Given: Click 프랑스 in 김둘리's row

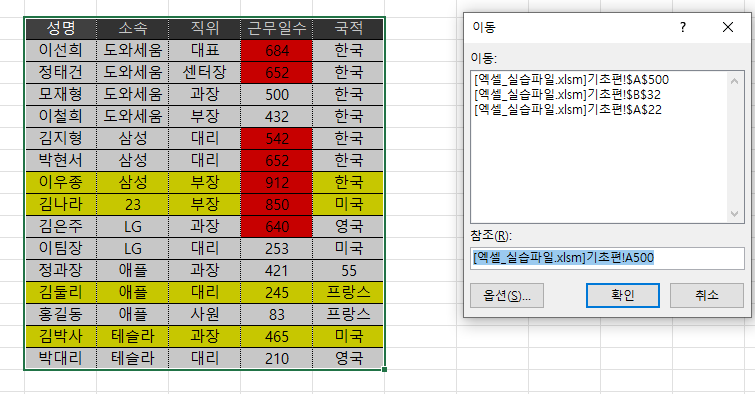Looking at the screenshot, I should click(x=348, y=292).
